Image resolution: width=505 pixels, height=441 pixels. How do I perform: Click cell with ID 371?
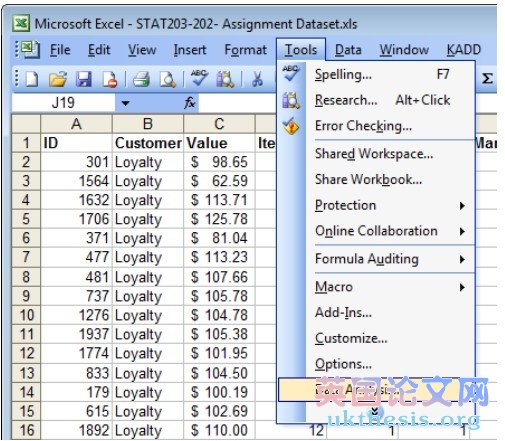coord(76,238)
